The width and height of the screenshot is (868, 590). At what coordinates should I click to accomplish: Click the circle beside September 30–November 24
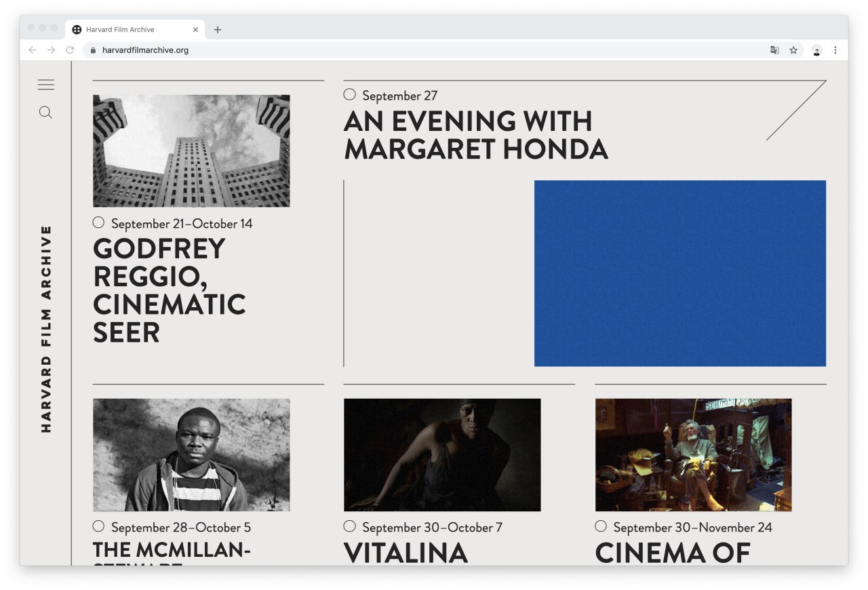pyautogui.click(x=601, y=526)
